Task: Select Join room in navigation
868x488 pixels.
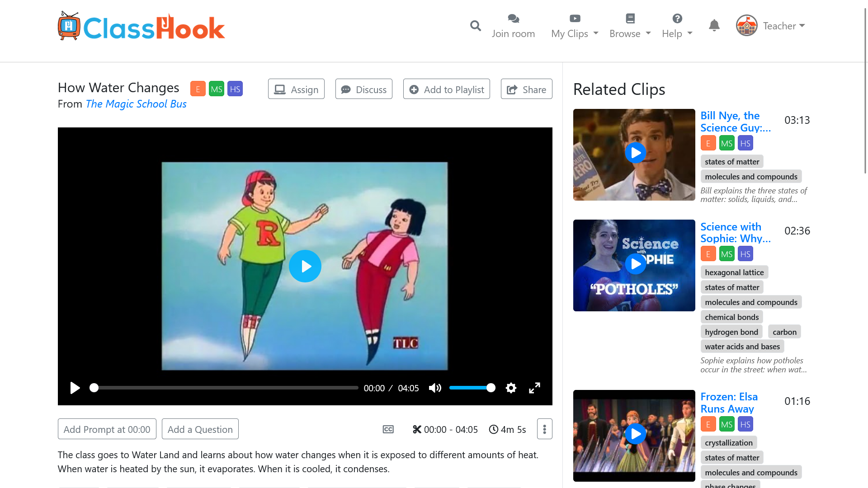Action: coord(513,26)
